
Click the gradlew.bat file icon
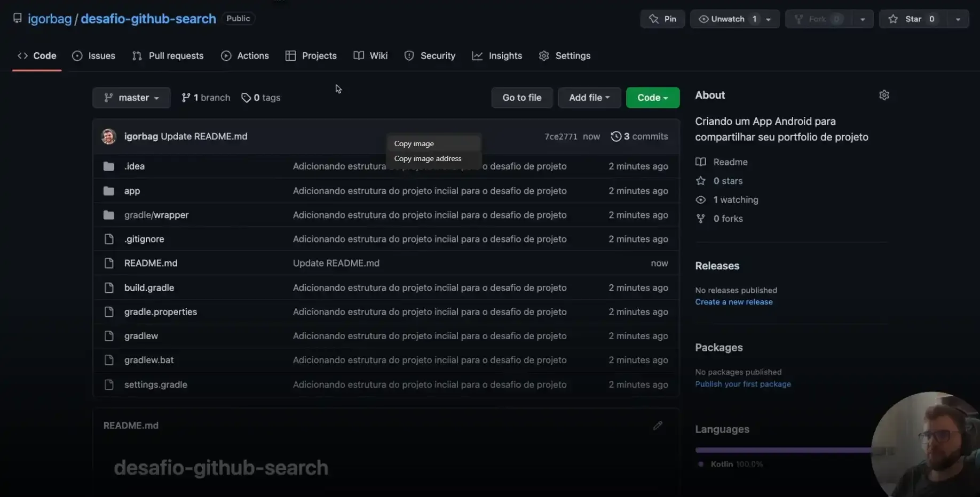click(x=109, y=360)
